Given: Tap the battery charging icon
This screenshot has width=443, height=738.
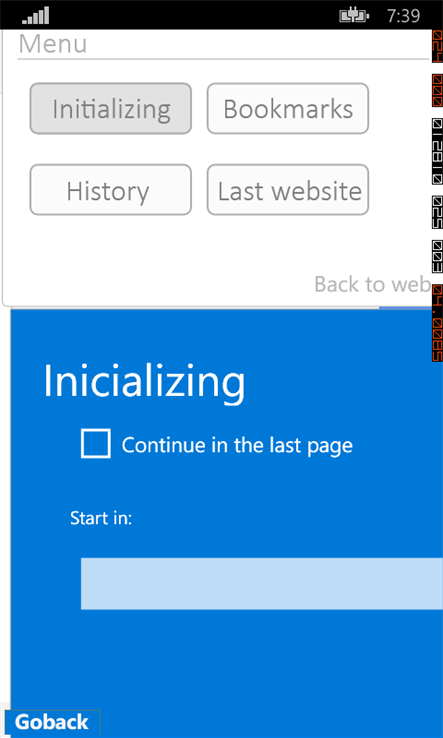Looking at the screenshot, I should (354, 16).
